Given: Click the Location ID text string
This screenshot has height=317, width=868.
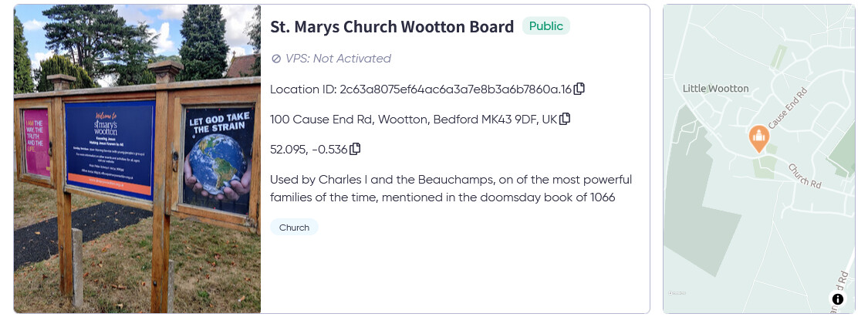Looking at the screenshot, I should click(x=420, y=89).
